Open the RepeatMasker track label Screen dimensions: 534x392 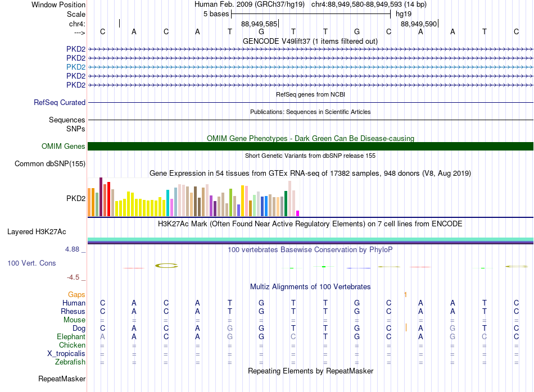[x=62, y=379]
